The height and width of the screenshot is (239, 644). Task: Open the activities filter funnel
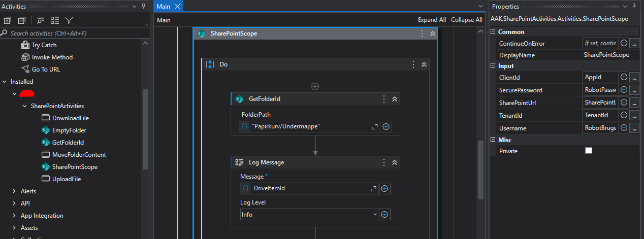69,20
